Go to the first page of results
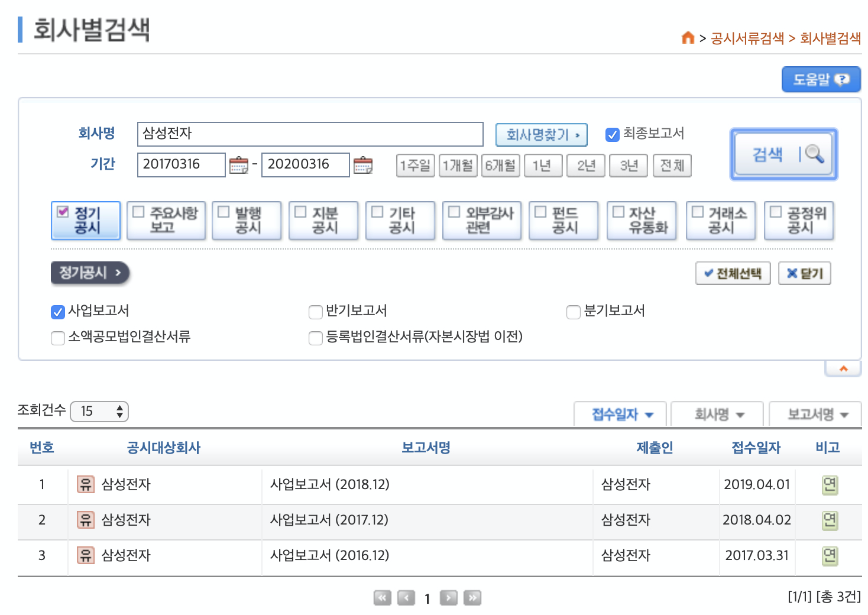Viewport: 868px width, 615px height. point(383,598)
